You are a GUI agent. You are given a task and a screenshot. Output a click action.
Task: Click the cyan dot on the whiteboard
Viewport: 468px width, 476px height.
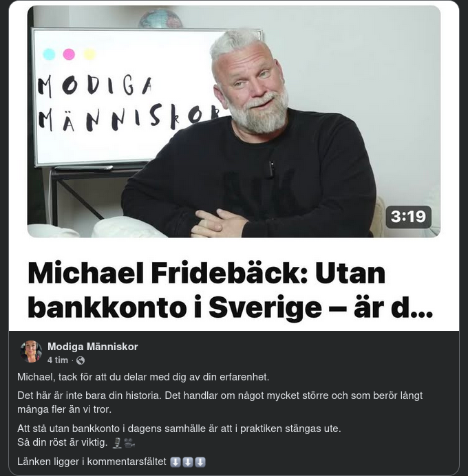pos(49,54)
